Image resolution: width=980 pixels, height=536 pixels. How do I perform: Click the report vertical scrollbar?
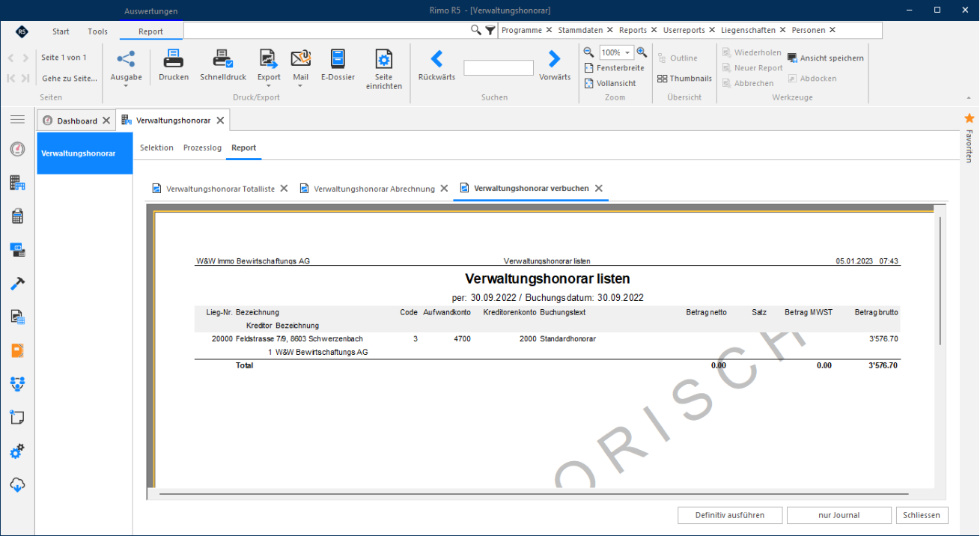(940, 281)
